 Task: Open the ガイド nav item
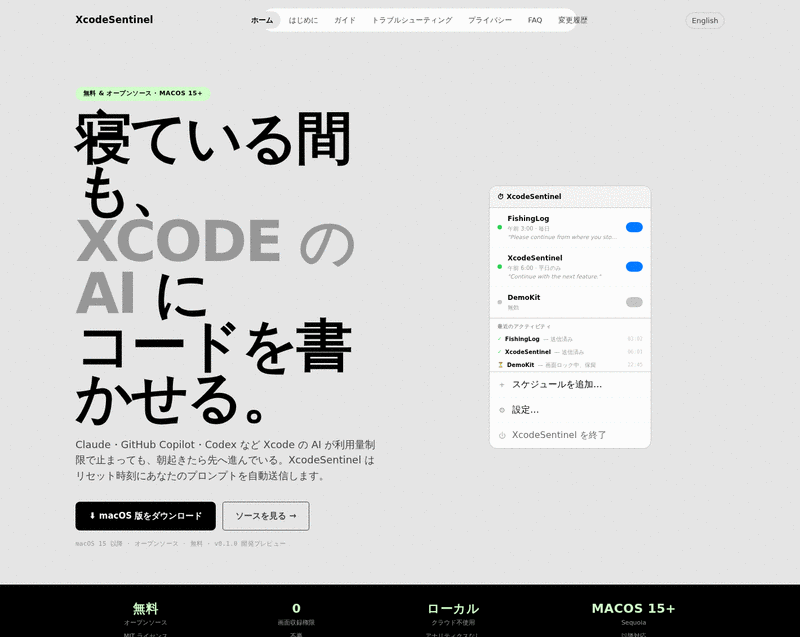345,20
